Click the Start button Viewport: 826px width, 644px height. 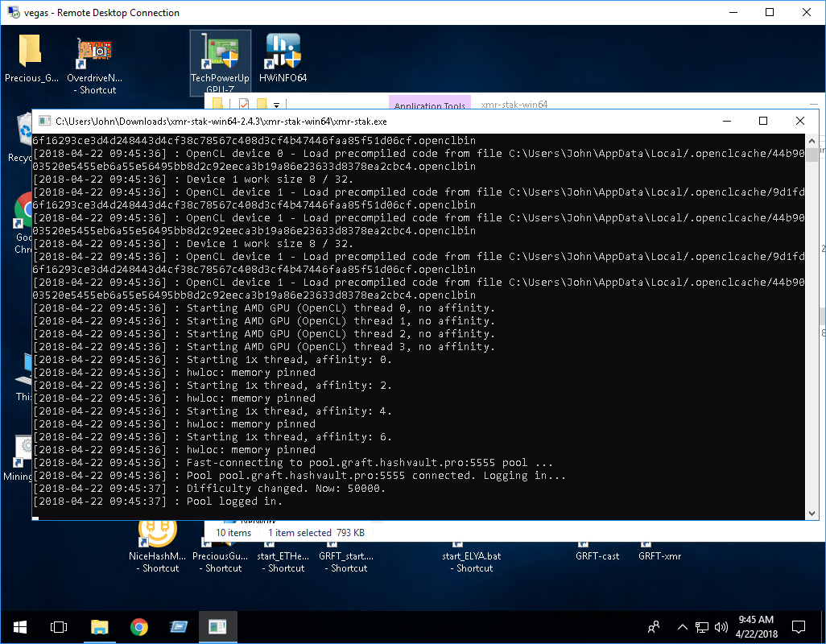click(19, 626)
